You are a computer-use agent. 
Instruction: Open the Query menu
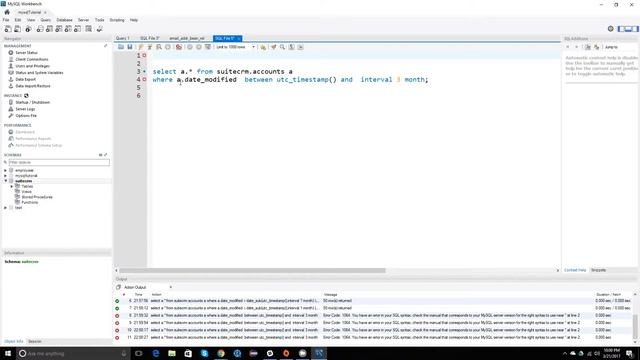pos(46,20)
